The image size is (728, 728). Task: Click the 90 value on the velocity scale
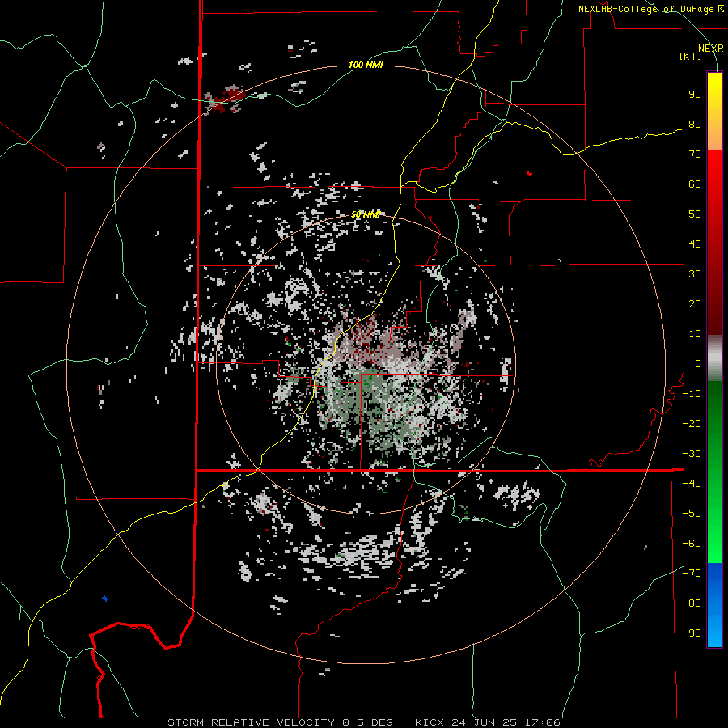[x=695, y=95]
